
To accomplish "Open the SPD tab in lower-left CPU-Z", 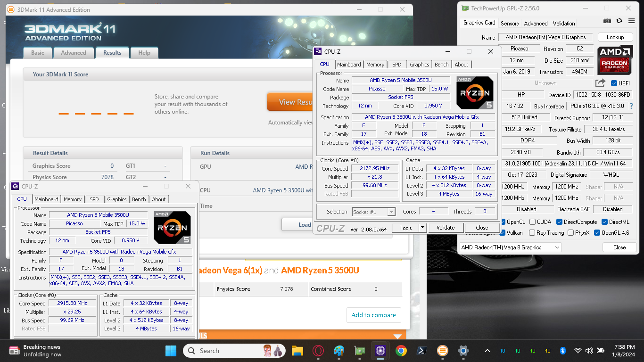I will tap(94, 199).
